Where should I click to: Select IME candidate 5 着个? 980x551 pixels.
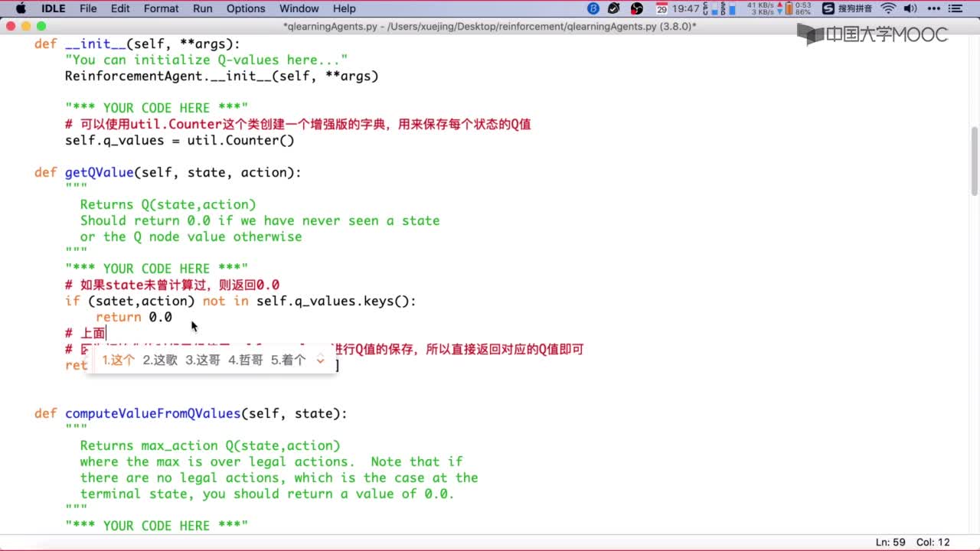(x=289, y=360)
